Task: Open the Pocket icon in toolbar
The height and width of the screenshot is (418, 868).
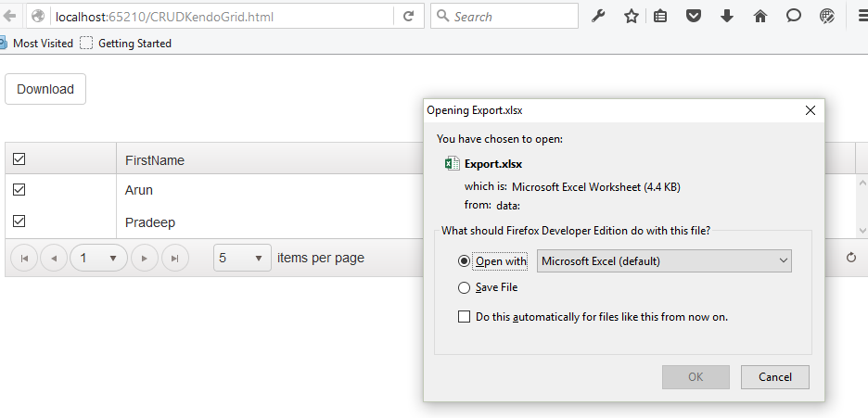Action: click(694, 17)
